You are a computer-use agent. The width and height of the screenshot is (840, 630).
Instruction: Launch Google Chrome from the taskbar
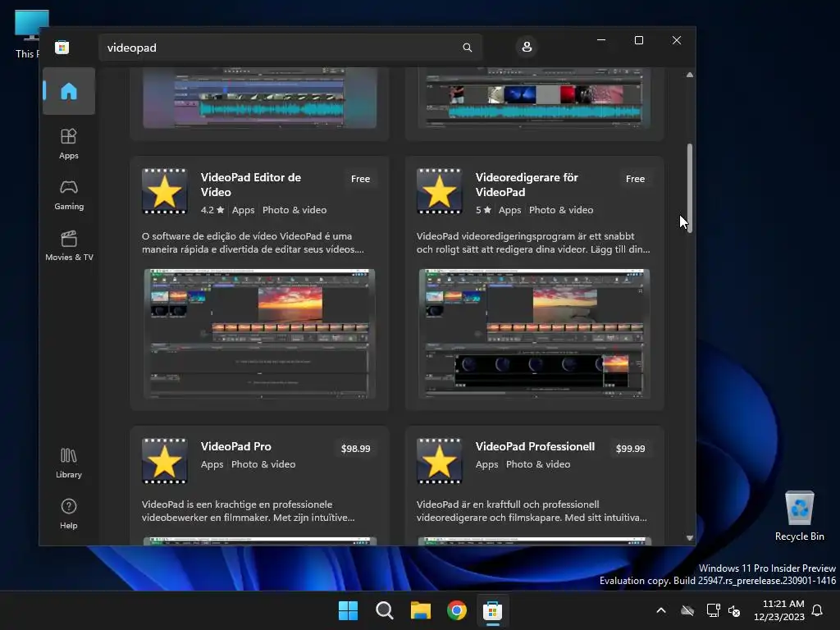(456, 610)
